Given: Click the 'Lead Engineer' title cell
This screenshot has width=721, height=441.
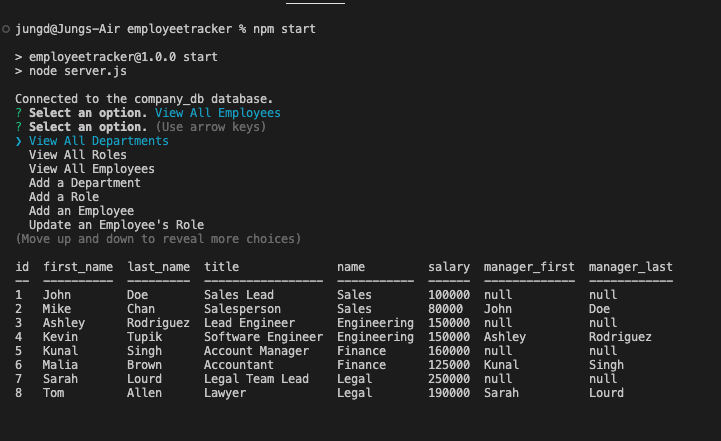Looking at the screenshot, I should (x=249, y=323).
